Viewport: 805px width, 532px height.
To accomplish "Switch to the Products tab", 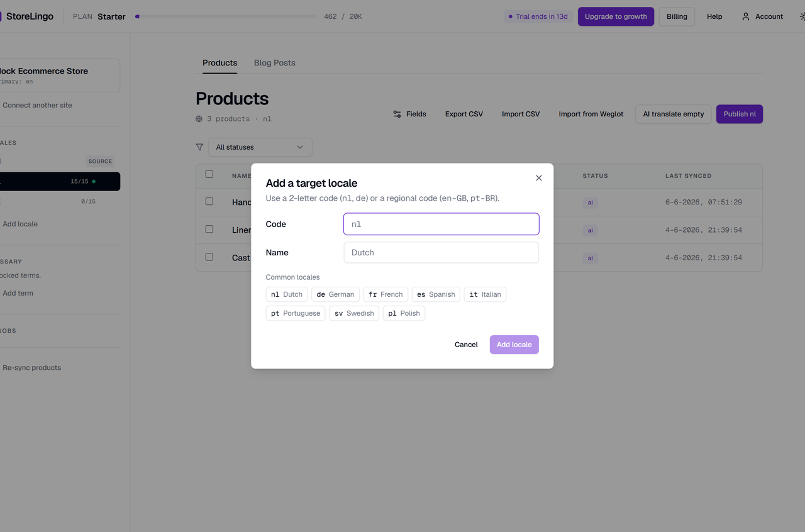I will pyautogui.click(x=220, y=63).
